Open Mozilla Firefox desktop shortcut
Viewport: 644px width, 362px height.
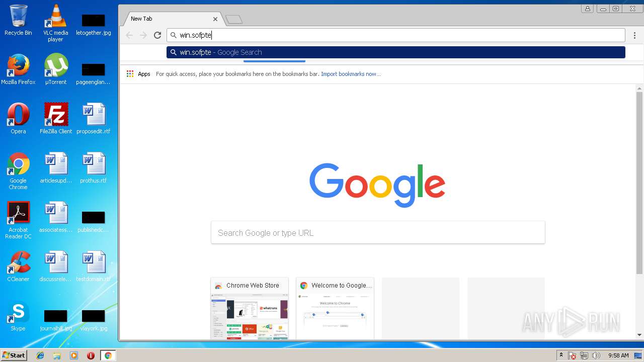point(18,69)
